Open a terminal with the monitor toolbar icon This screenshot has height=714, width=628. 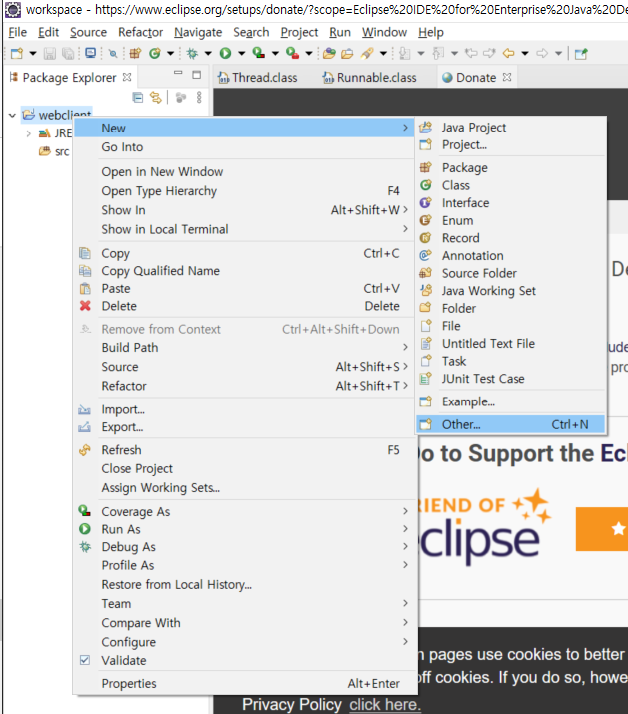tap(91, 53)
